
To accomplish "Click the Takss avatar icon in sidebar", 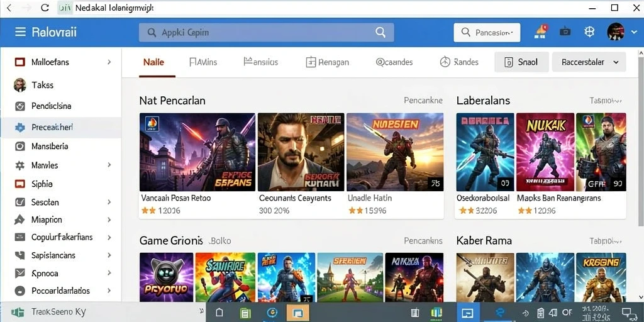I will (19, 85).
